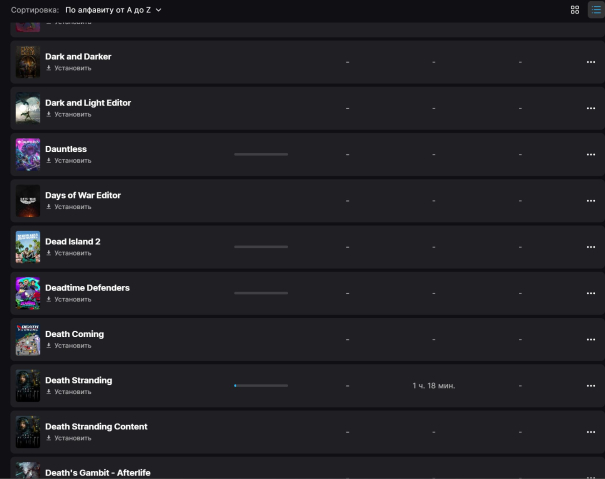The image size is (605, 479).
Task: Open more options for Deadtime Defenders
Action: click(x=590, y=294)
